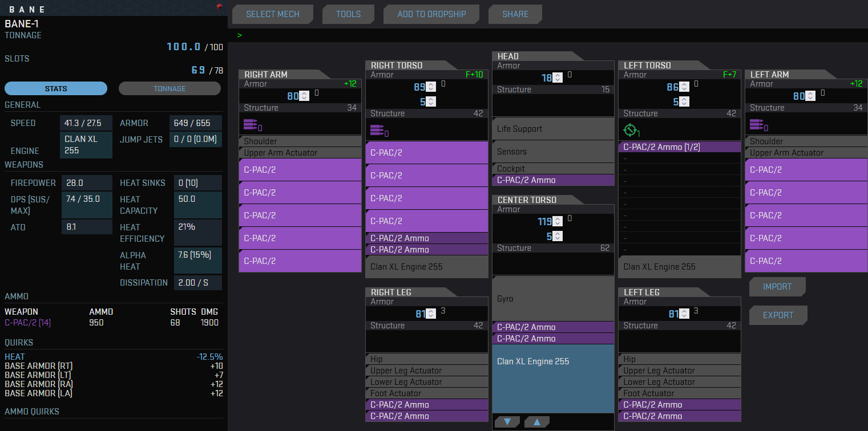The height and width of the screenshot is (431, 868).
Task: Click the red faction emblem beside BANE title
Action: click(x=219, y=6)
